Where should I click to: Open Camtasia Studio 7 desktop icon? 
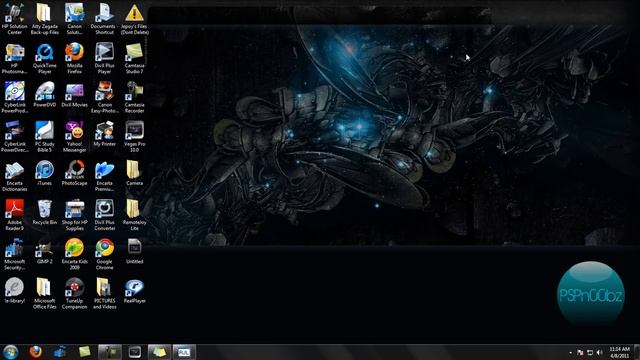(135, 58)
